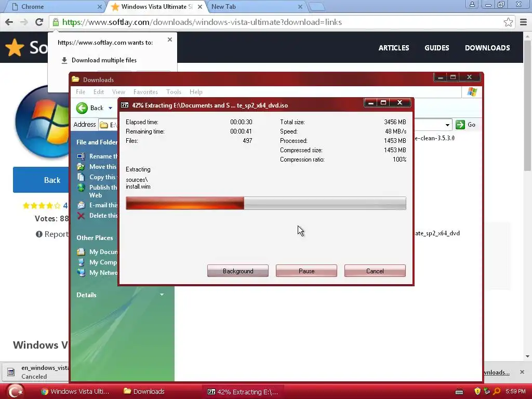
Task: Click E-mail this file icon
Action: pos(81,205)
